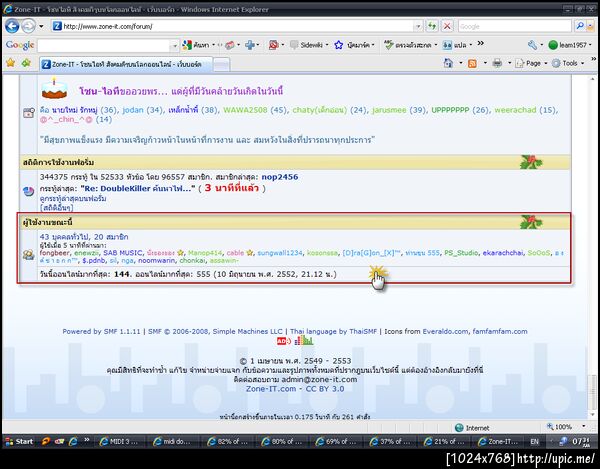Click the Google toolbar search button icon
This screenshot has width=600, height=469.
click(x=196, y=45)
